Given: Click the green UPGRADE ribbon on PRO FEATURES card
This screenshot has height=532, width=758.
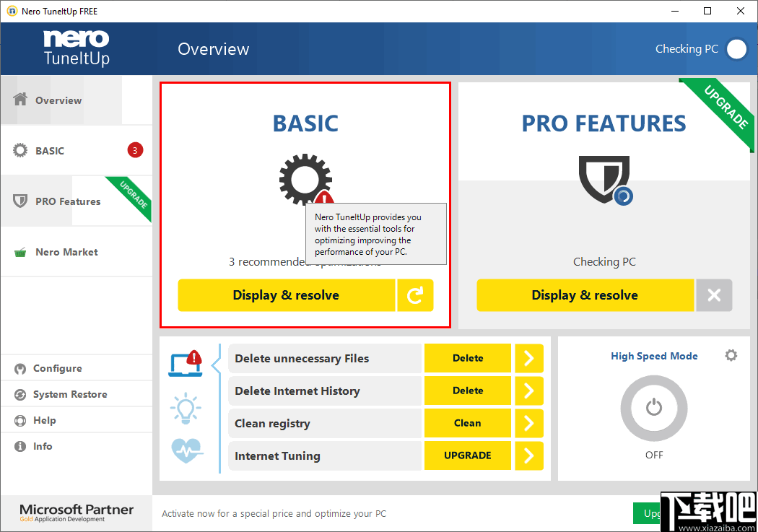Looking at the screenshot, I should click(725, 108).
